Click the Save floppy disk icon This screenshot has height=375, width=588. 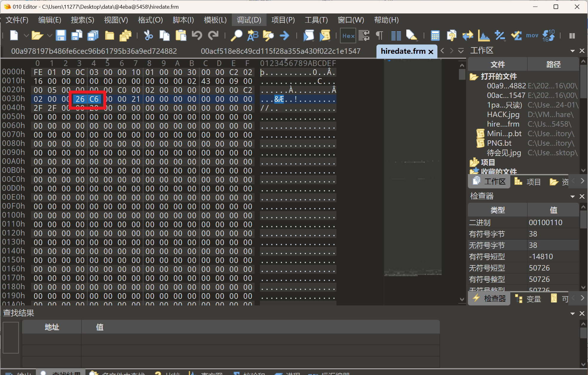click(61, 36)
